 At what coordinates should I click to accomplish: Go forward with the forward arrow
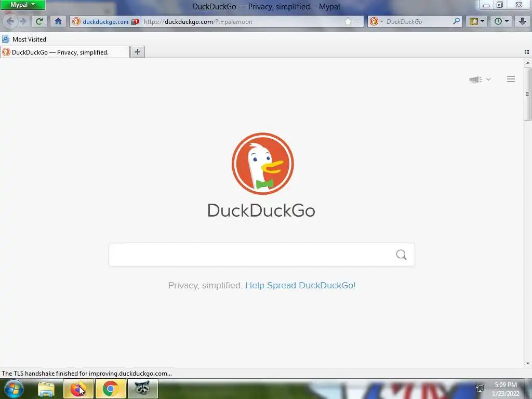23,21
